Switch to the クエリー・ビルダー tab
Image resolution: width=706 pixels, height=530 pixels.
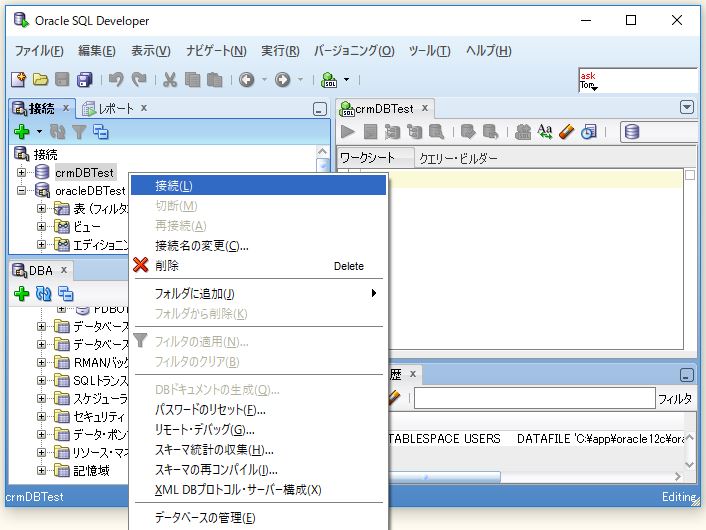(458, 158)
